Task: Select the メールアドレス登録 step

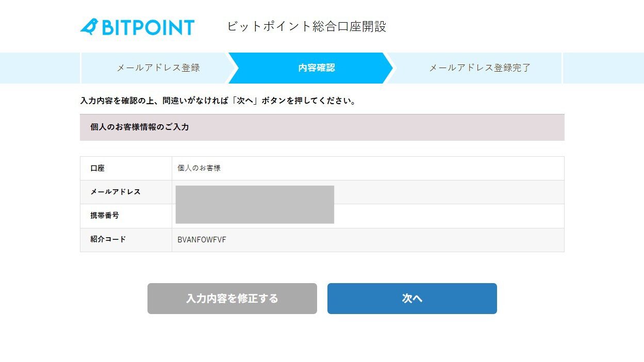Action: pos(158,68)
